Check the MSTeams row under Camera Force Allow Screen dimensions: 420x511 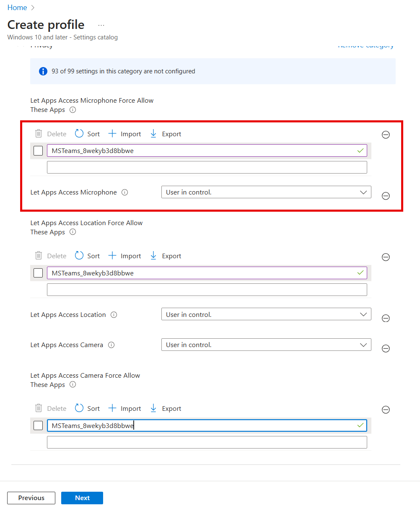click(38, 425)
